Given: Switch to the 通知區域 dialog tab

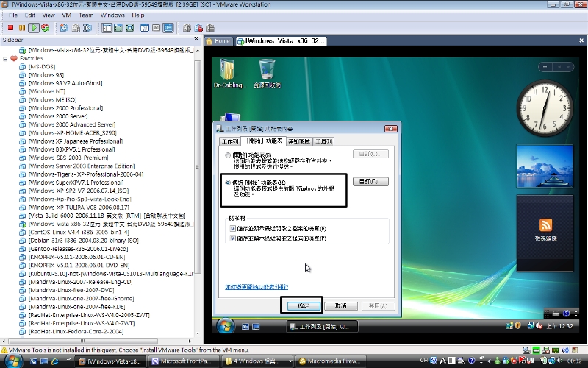Looking at the screenshot, I should coord(299,141).
